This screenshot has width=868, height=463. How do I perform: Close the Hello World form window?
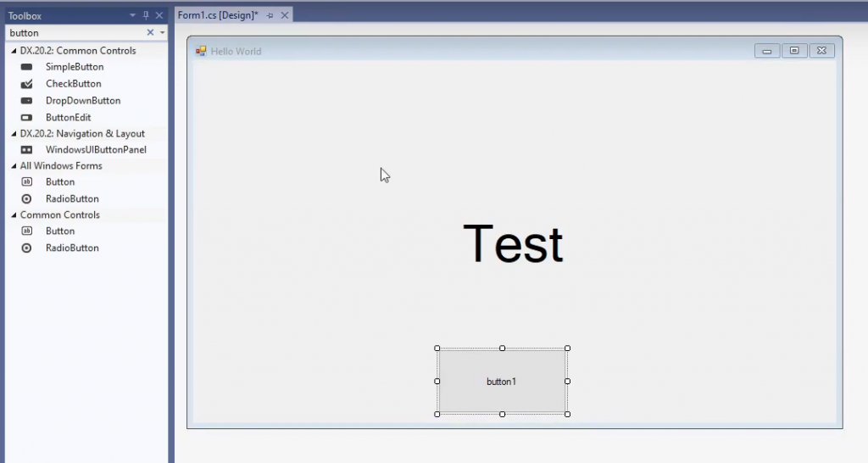(x=821, y=51)
